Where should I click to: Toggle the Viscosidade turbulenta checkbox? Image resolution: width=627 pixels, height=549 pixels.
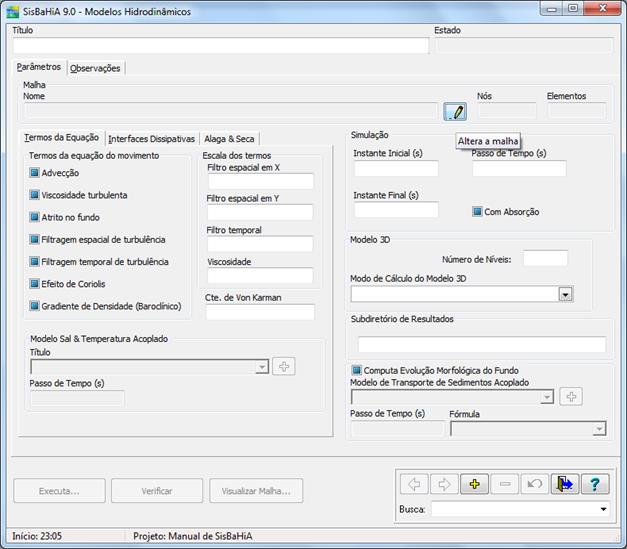tap(34, 195)
